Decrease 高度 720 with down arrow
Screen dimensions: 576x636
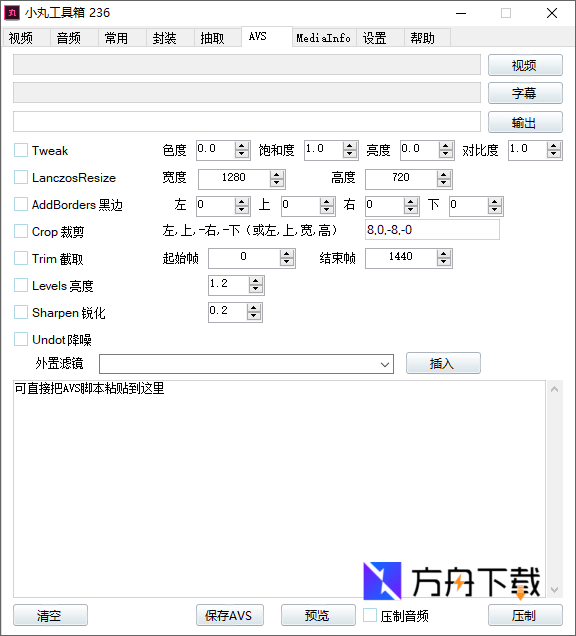tap(444, 183)
